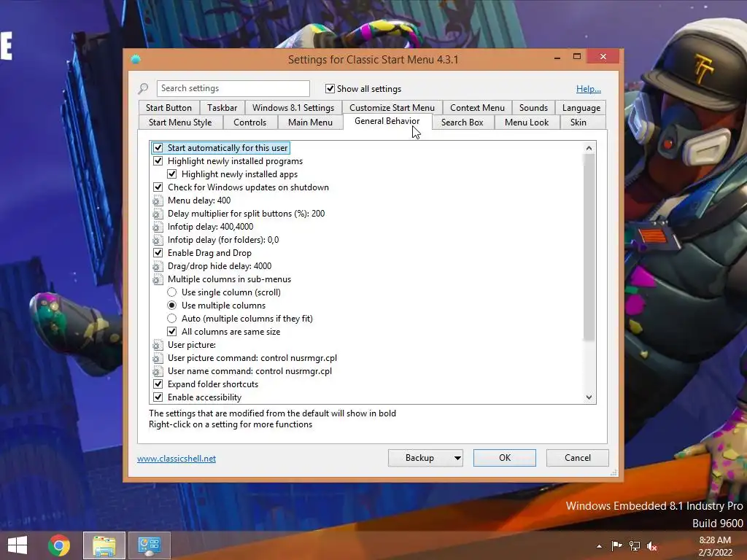
Task: Open the Language tab
Action: click(581, 108)
